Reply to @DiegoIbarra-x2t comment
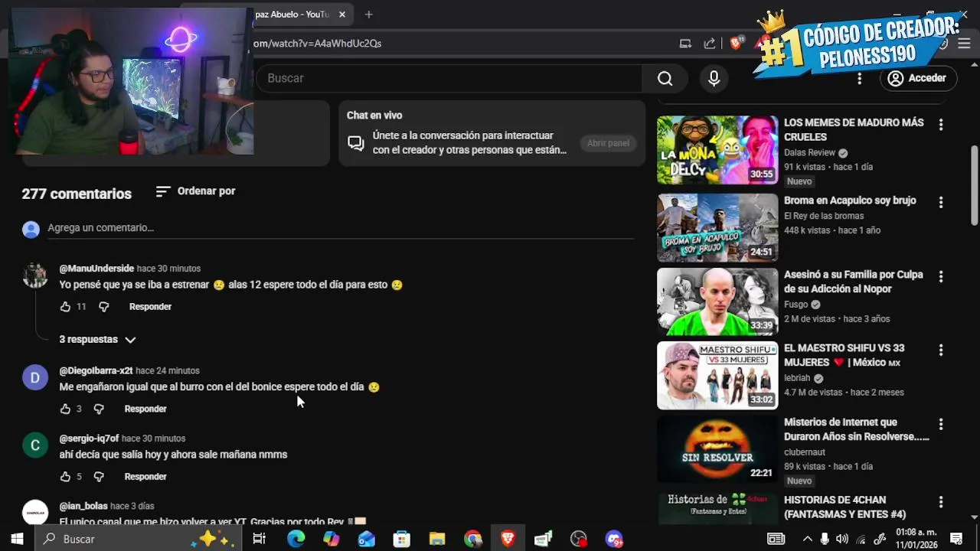The width and height of the screenshot is (980, 551). point(145,409)
